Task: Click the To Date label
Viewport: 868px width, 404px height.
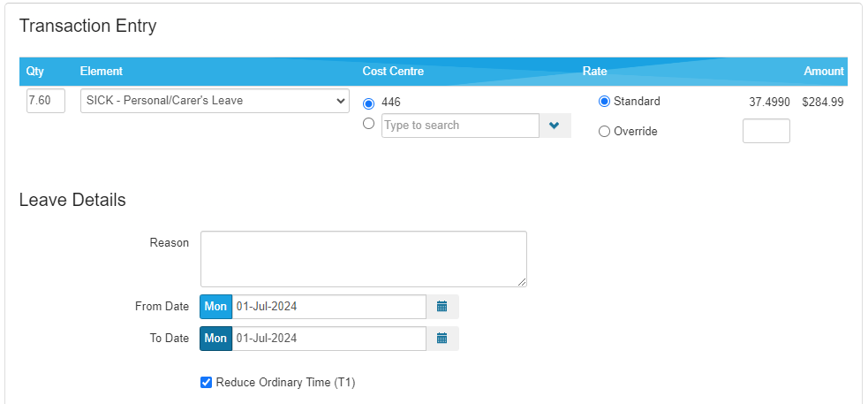Action: pyautogui.click(x=170, y=338)
